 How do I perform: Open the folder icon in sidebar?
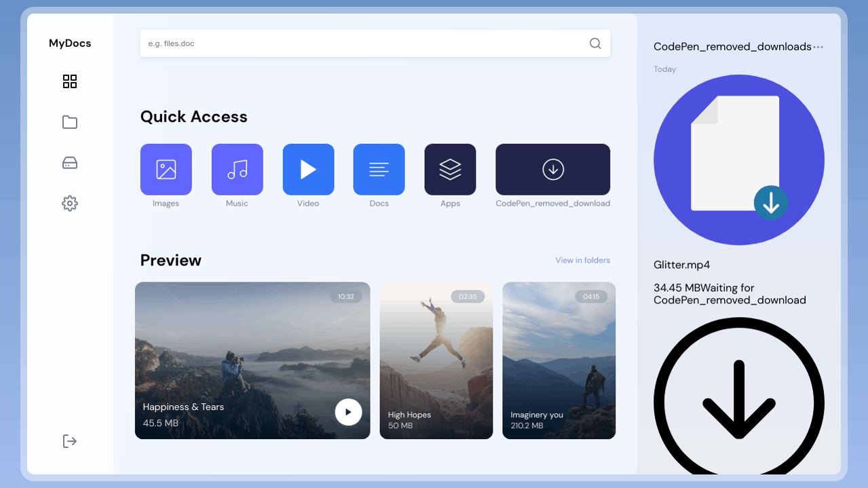point(70,122)
